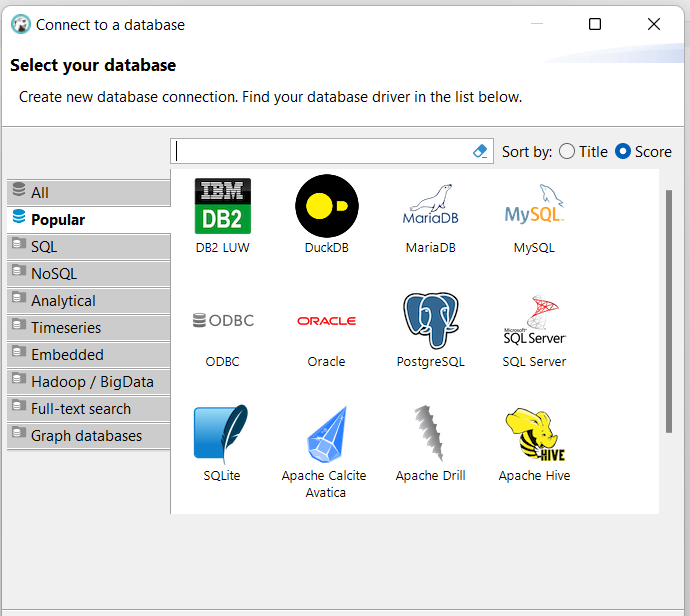Viewport: 690px width, 616px height.
Task: Click the driver list vertical scrollbar
Action: [x=668, y=310]
